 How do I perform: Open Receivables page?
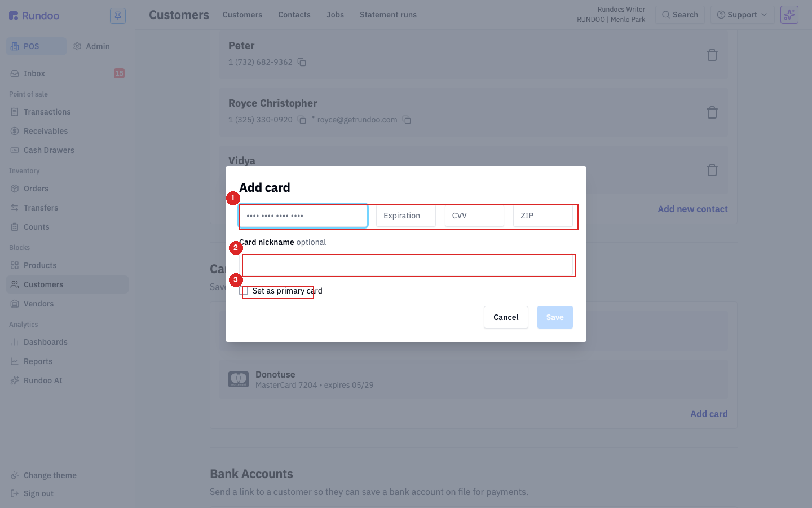(x=67, y=131)
